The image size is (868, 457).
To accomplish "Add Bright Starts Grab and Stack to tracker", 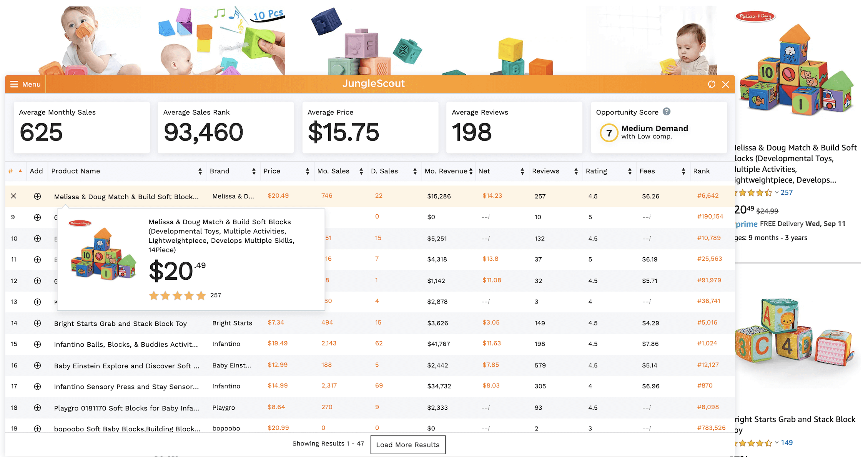I will (x=37, y=323).
